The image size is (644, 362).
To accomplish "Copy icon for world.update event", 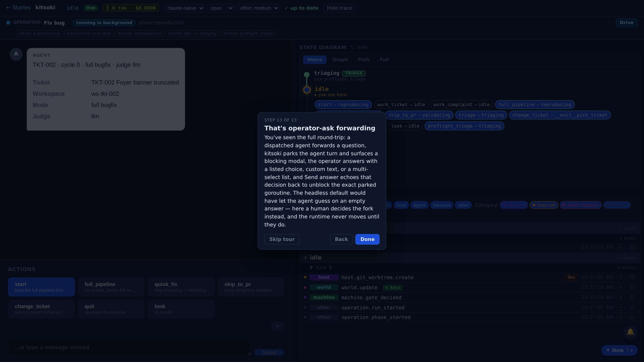I will [632, 287].
